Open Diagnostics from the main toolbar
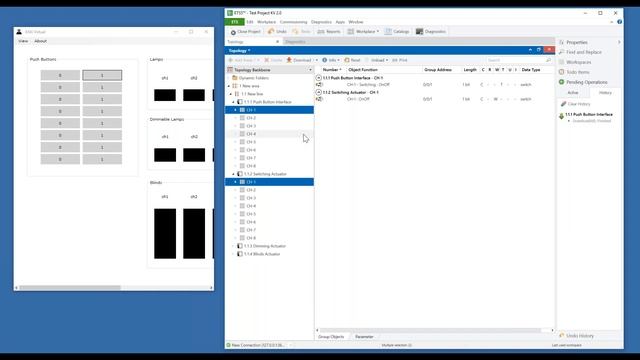Screen dimensions: 640x360 (x=431, y=31)
